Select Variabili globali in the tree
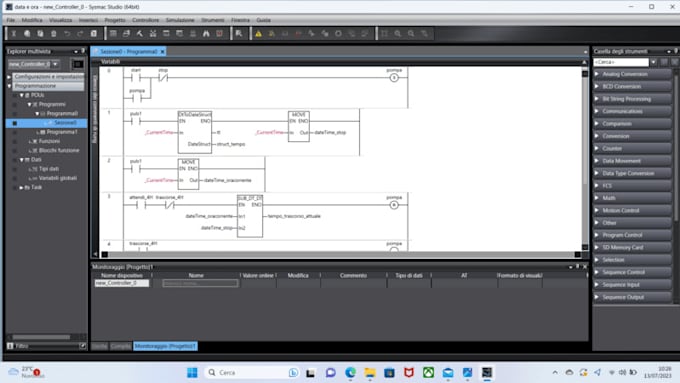680x383 pixels. pyautogui.click(x=58, y=178)
